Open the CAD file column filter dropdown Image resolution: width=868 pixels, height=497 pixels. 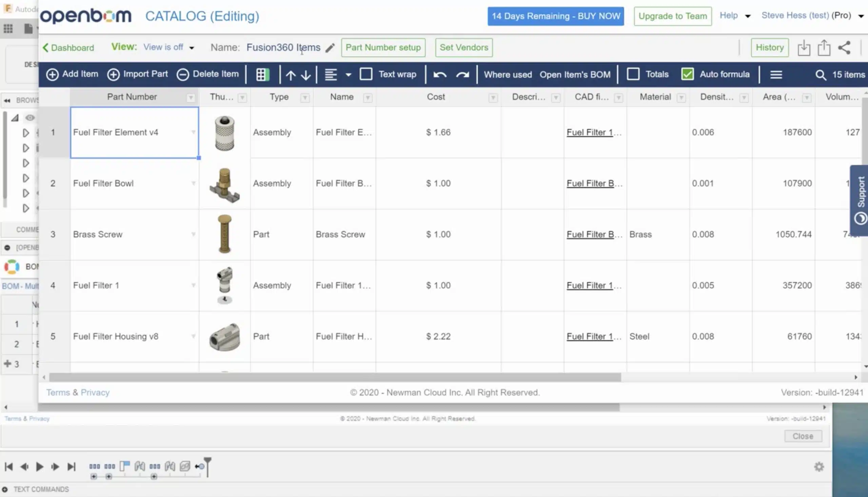click(x=618, y=98)
